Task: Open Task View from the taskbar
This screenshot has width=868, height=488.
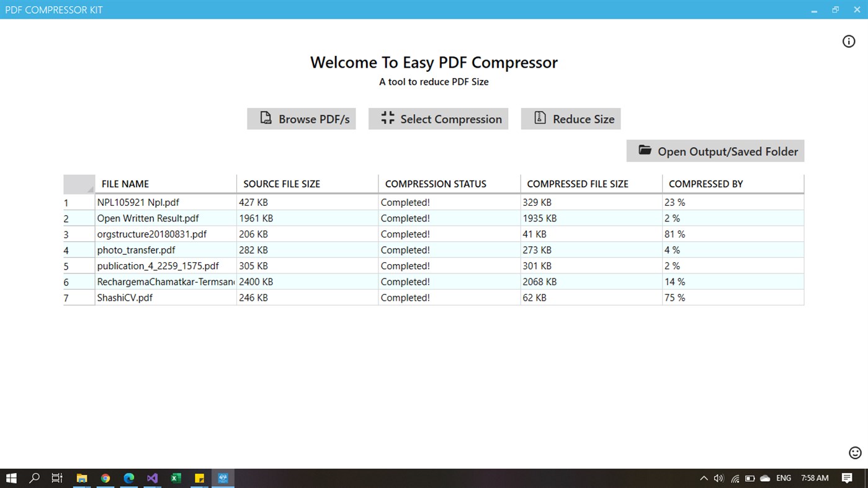Action: click(x=56, y=478)
